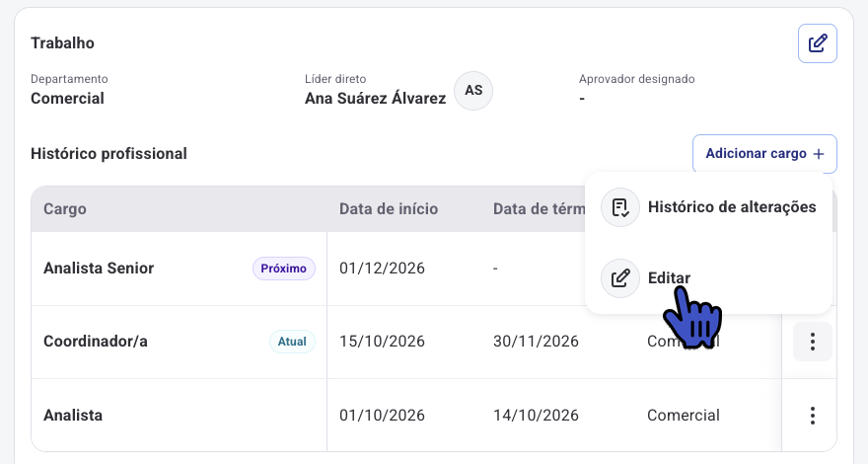Click start date 01/10/2026

pyautogui.click(x=382, y=416)
